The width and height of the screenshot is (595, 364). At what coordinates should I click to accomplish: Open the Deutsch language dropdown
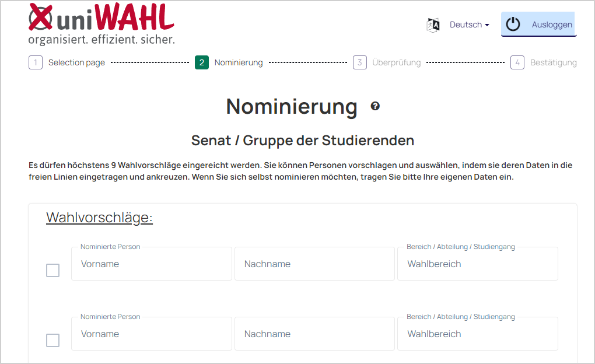pos(470,24)
